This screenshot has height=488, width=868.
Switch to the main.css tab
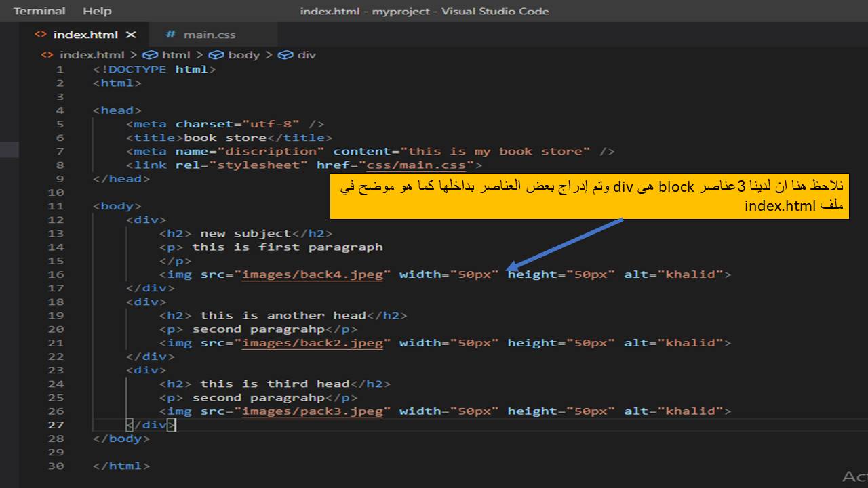point(210,34)
